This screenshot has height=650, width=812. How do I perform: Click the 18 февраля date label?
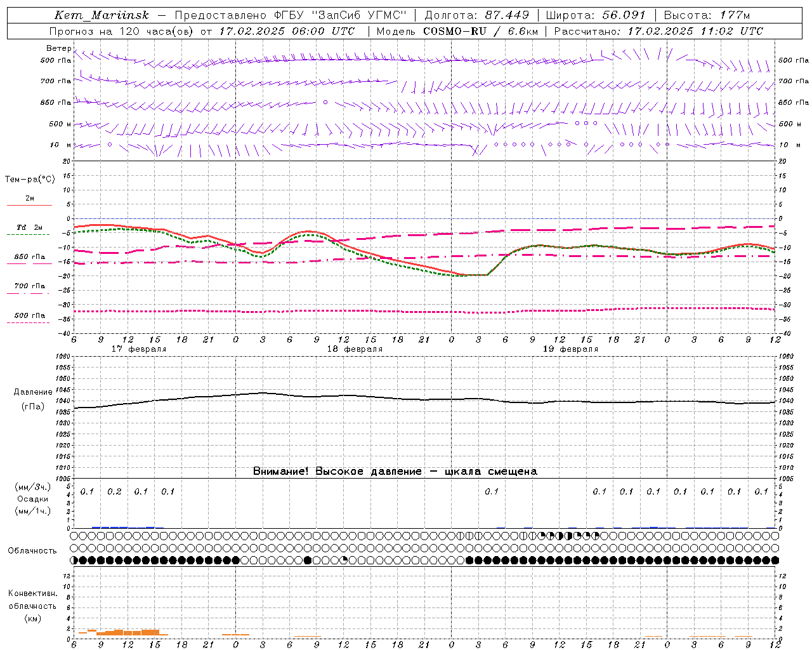[x=355, y=349]
